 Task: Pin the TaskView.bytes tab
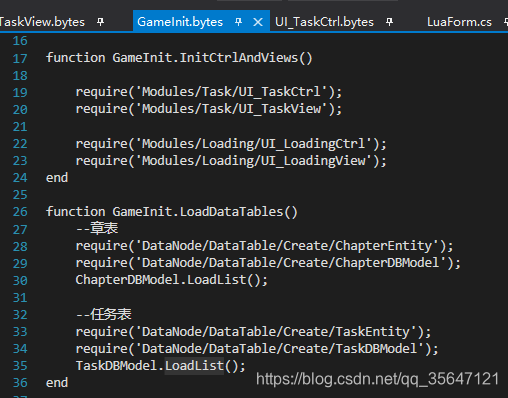coord(100,22)
